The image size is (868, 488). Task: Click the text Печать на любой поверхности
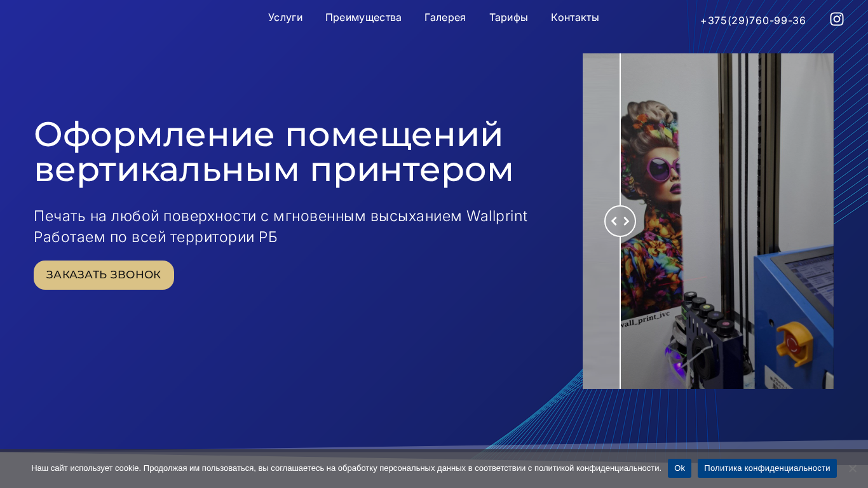[145, 217]
